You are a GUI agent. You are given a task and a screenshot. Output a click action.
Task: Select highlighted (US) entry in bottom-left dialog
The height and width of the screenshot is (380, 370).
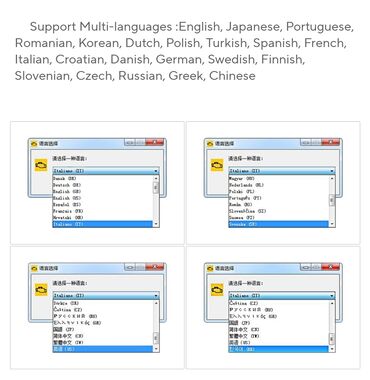tap(103, 349)
